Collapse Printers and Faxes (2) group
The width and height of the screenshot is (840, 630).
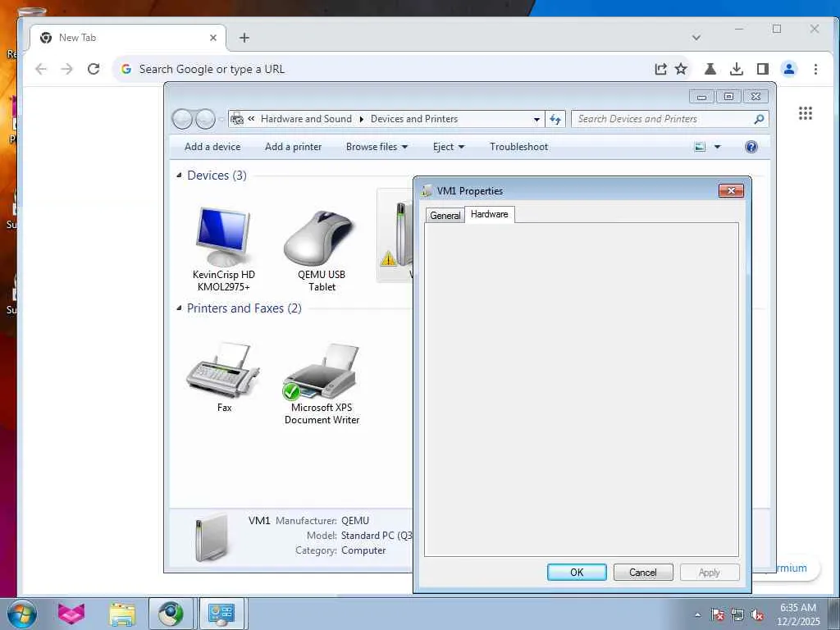[179, 308]
